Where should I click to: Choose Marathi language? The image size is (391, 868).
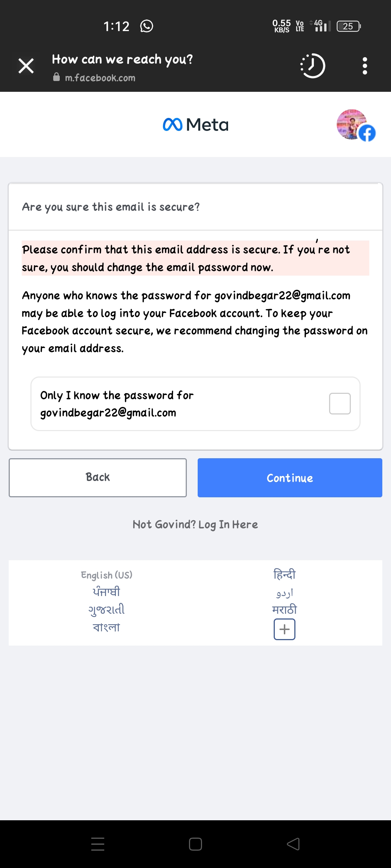285,610
